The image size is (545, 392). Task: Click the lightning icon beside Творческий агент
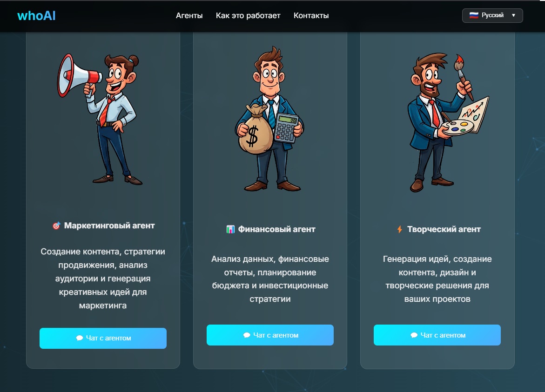(400, 229)
